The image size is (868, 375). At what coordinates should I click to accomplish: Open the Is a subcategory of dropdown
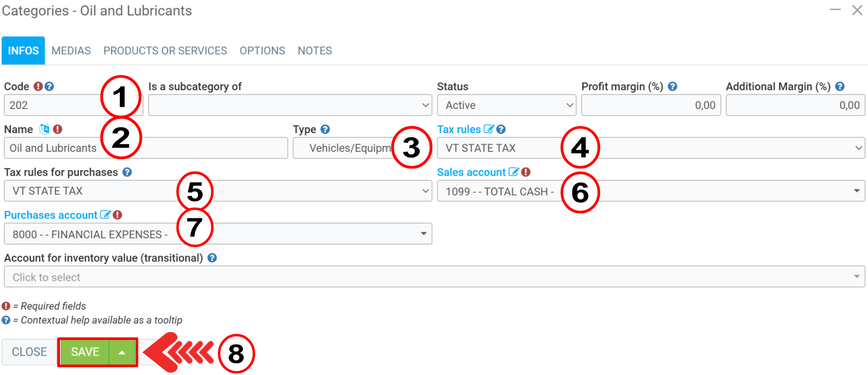pos(290,105)
